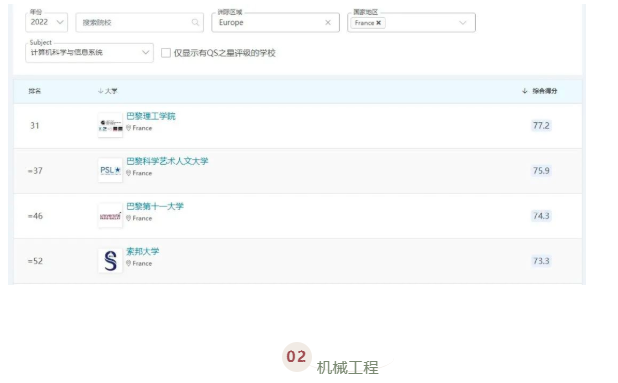Click rank 31 cell

(35, 126)
